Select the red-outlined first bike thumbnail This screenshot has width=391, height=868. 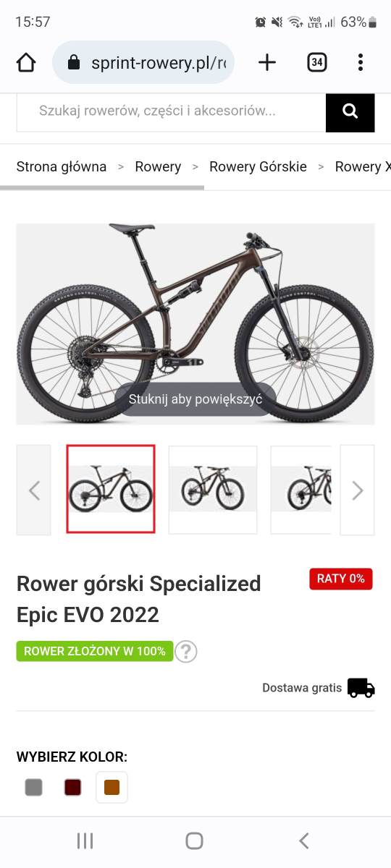point(111,490)
